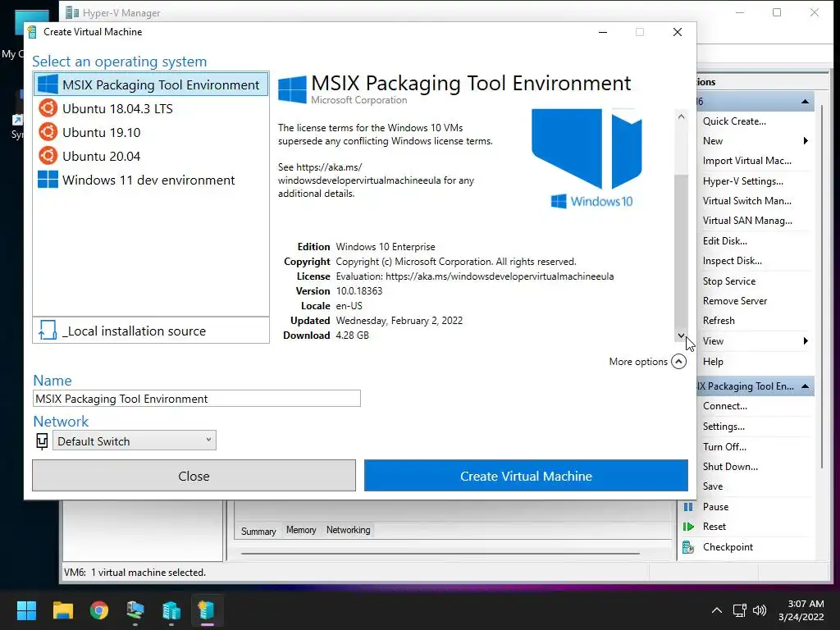Open the Default Switch network dropdown
Viewport: 840px width, 630px height.
(x=134, y=441)
